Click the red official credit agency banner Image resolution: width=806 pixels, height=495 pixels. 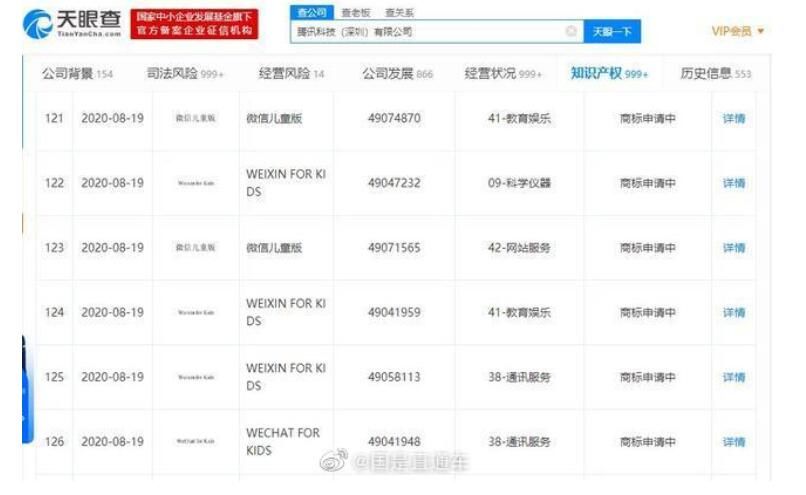point(194,24)
